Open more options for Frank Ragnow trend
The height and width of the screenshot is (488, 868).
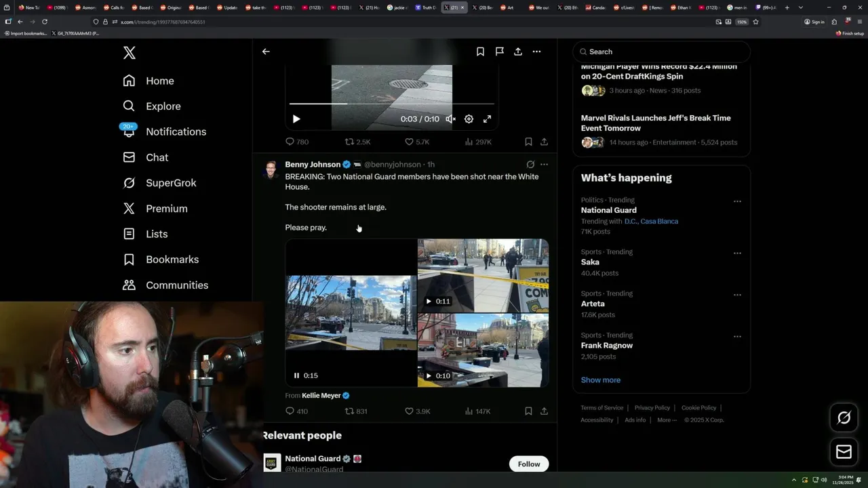[x=737, y=336]
